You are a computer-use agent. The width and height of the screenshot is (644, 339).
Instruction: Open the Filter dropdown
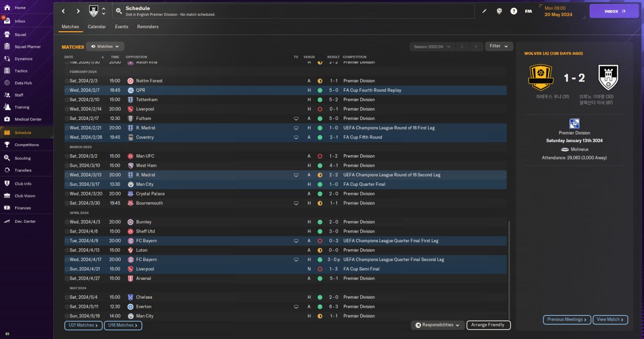coord(499,46)
